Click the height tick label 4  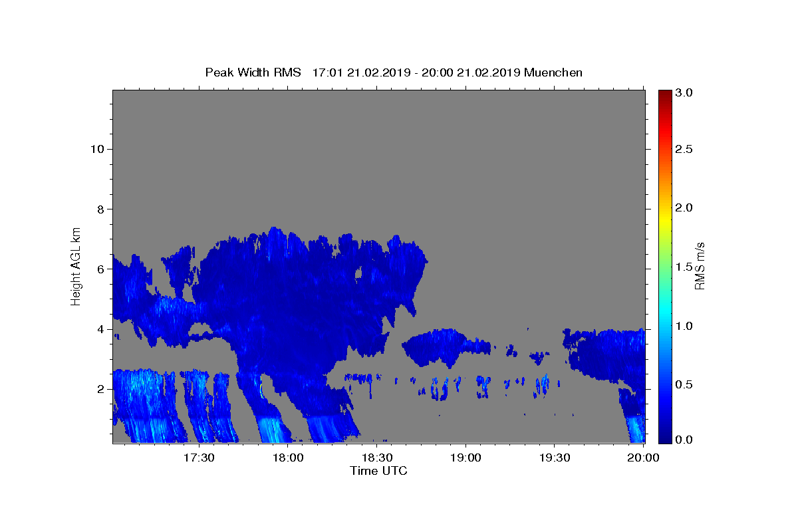tap(100, 329)
